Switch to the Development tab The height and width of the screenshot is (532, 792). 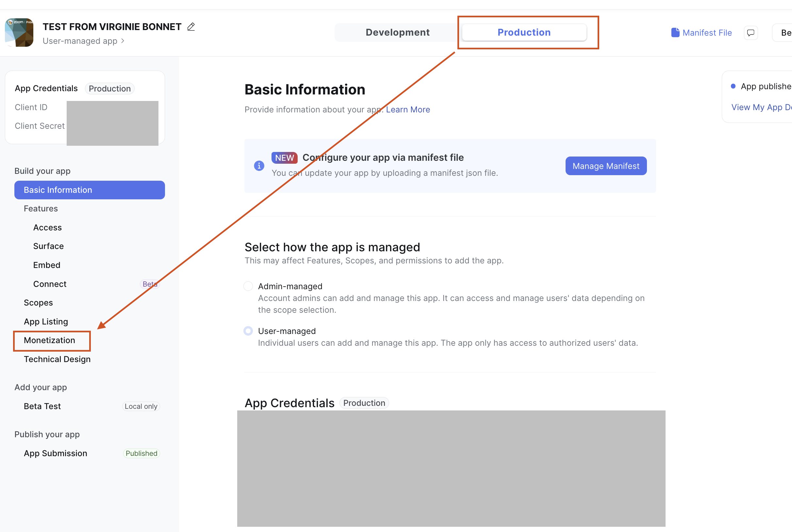click(x=398, y=33)
